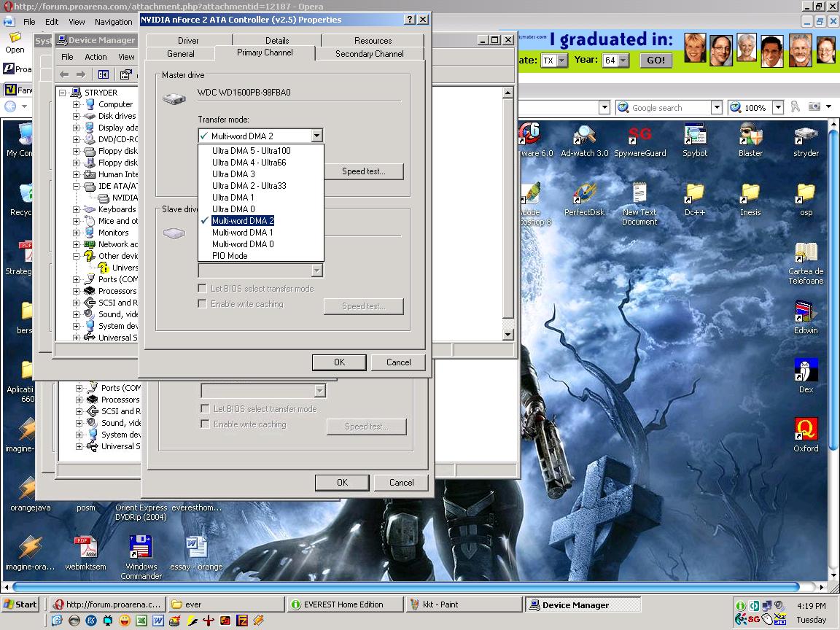This screenshot has height=630, width=840.
Task: Open the Spybot desktop shortcut
Action: [695, 141]
